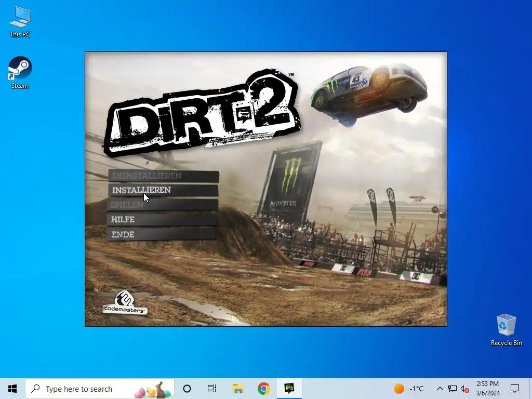Open the clock showing 2:53 PM
This screenshot has height=399, width=532.
tap(487, 389)
